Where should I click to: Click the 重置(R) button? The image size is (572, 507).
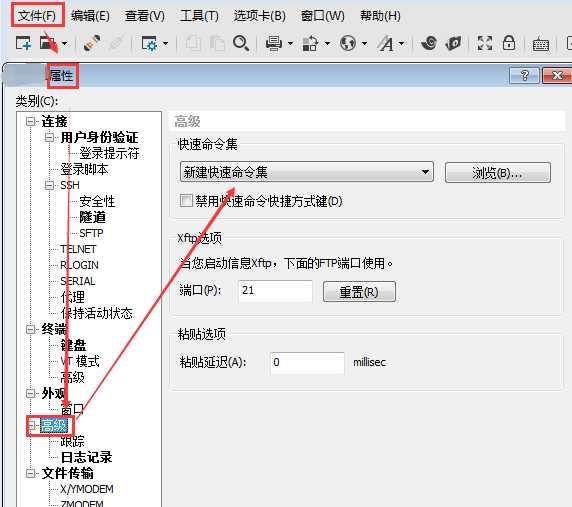click(x=359, y=292)
